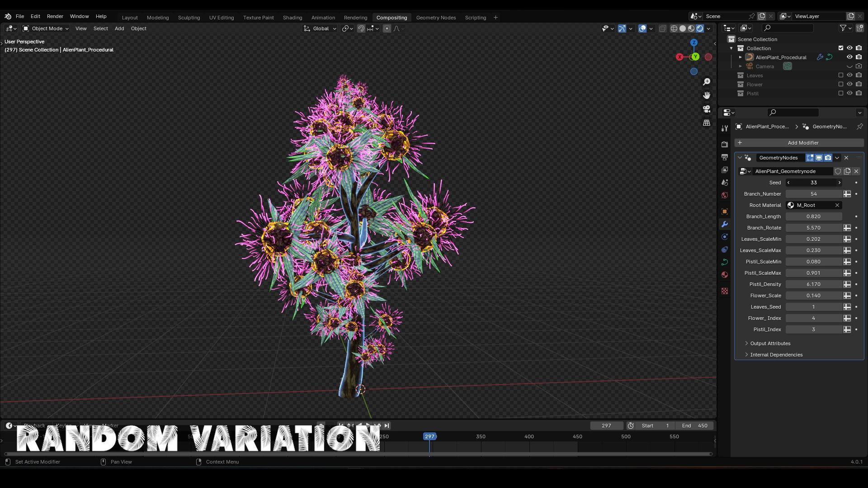Open the File menu
The width and height of the screenshot is (868, 488).
point(20,16)
